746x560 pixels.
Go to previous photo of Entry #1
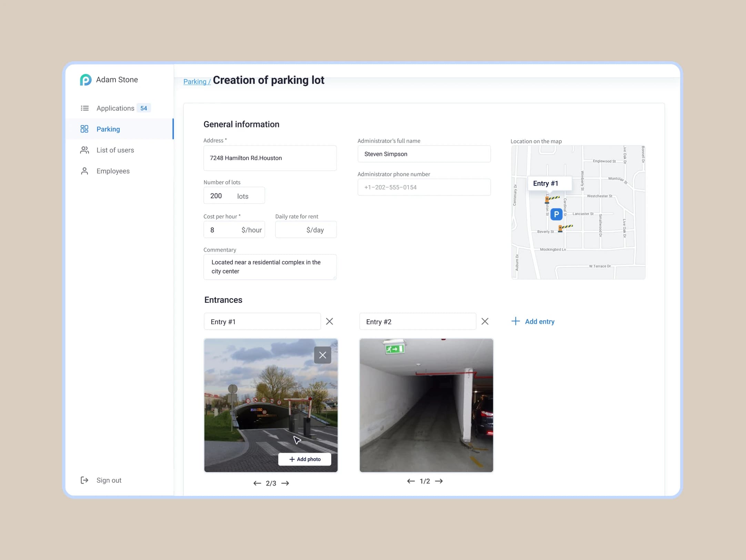click(x=257, y=483)
